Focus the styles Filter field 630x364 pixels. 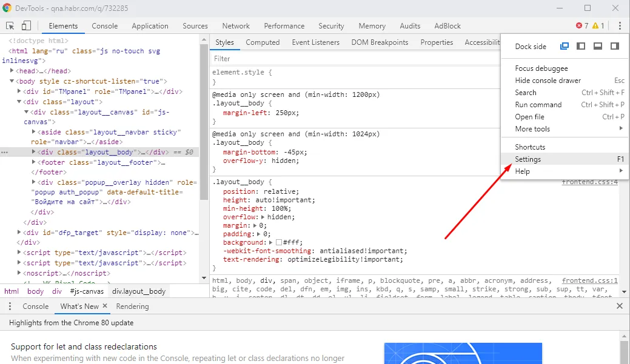pos(355,59)
